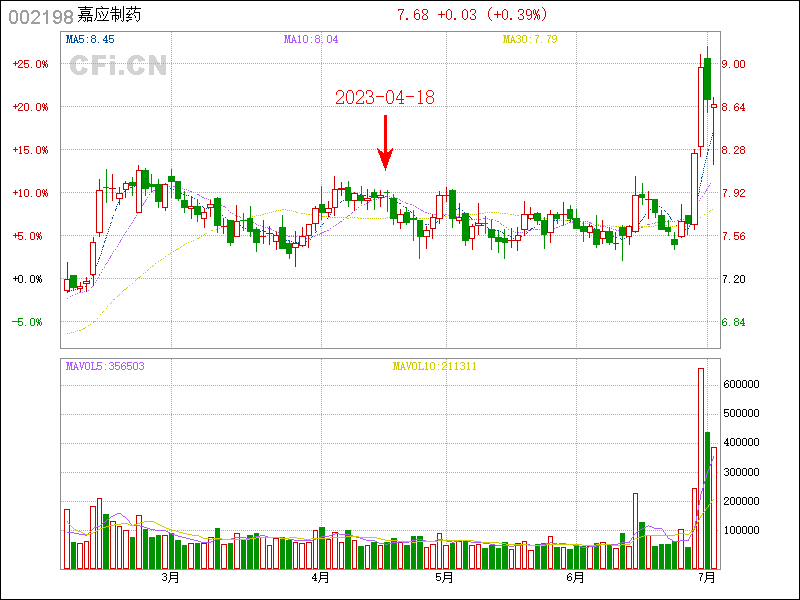Click the +10.0% axis label
The height and width of the screenshot is (600, 800).
(31, 193)
